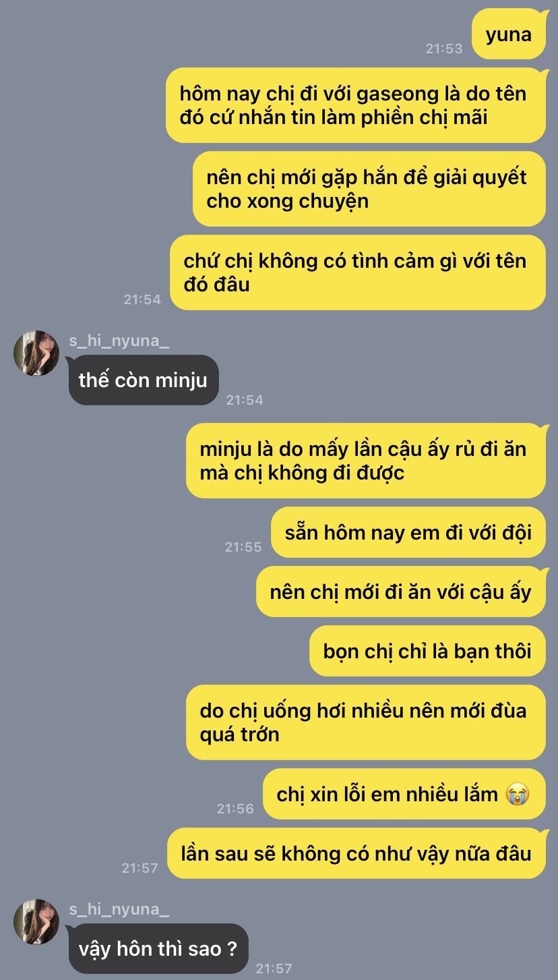Select the bubble "sẵn hôm nay em đi với đội"
This screenshot has height=980, width=558.
point(408,532)
